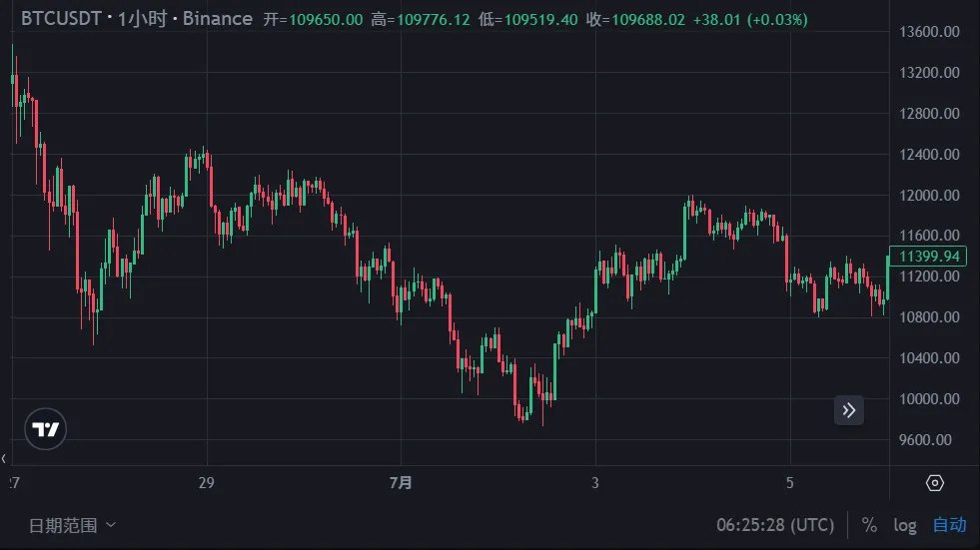The width and height of the screenshot is (980, 550).
Task: Click the 3 date label on time axis
Action: coord(595,483)
